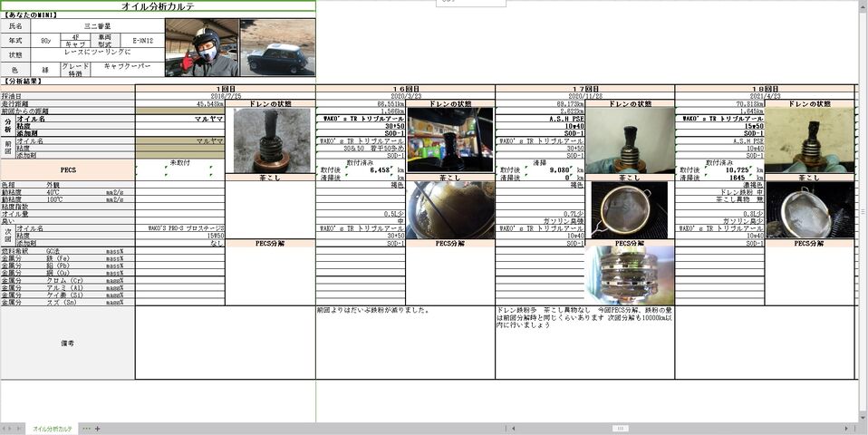Select the sampling date 2020/3/23
The height and width of the screenshot is (435, 868).
coord(405,96)
